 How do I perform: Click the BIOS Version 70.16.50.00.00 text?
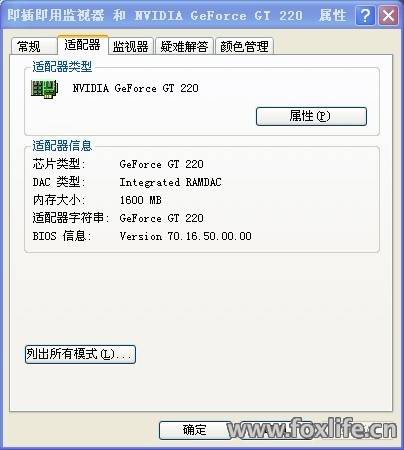(x=185, y=236)
